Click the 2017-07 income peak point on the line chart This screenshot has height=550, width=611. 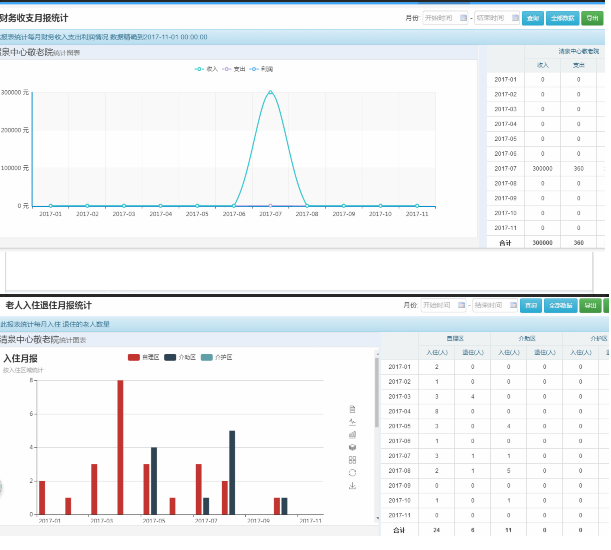click(270, 92)
